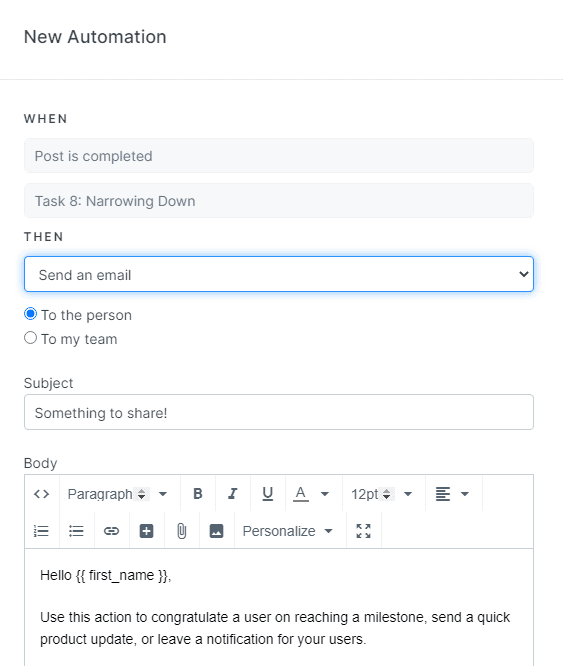The height and width of the screenshot is (666, 563).
Task: Click the plus-box insert button icon
Action: 146,531
